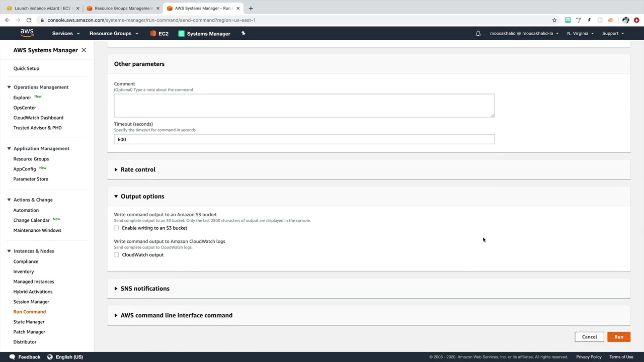This screenshot has width=644, height=362.
Task: Click the Feedback link in footer
Action: [x=29, y=357]
